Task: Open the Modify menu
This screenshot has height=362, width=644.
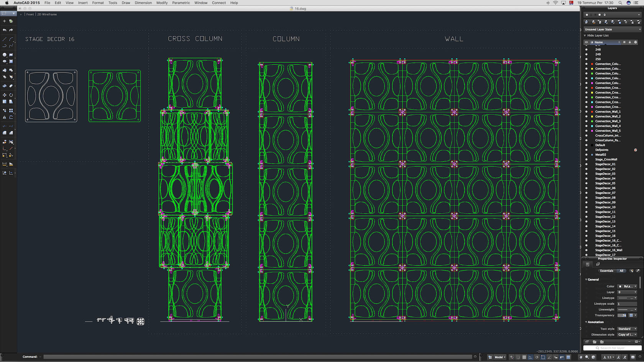Action: click(162, 3)
